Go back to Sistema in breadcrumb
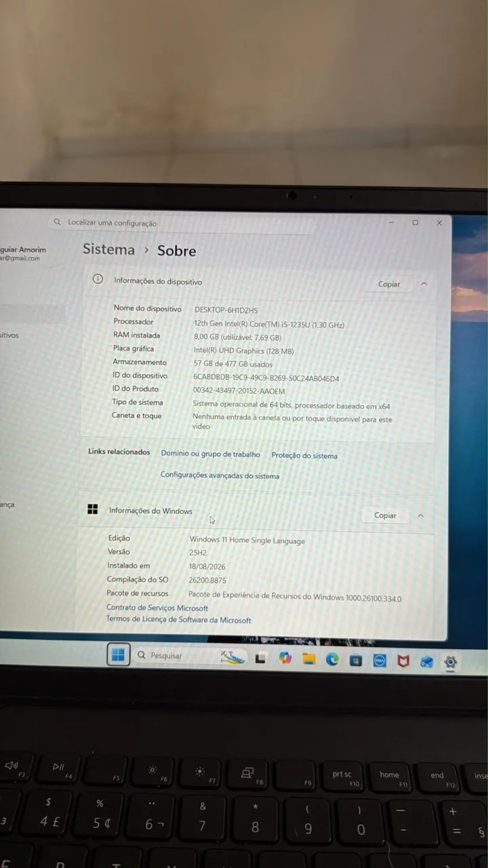The height and width of the screenshot is (868, 488). (108, 249)
